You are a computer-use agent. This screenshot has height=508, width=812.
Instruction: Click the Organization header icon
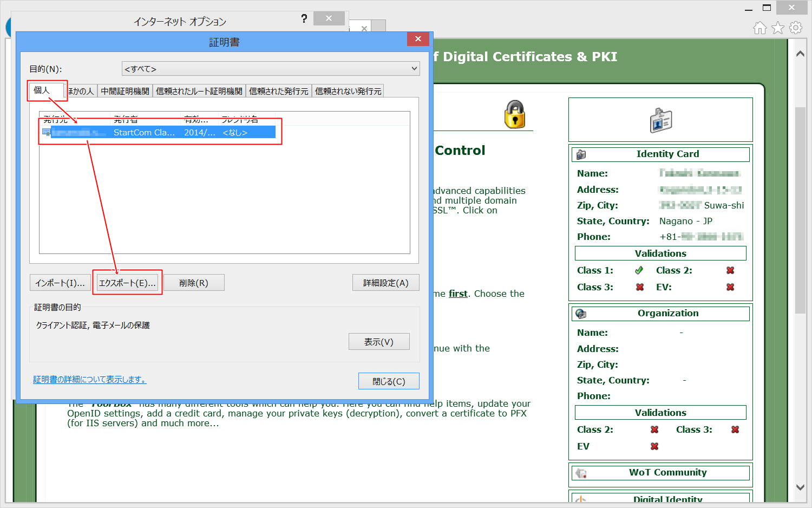point(581,314)
